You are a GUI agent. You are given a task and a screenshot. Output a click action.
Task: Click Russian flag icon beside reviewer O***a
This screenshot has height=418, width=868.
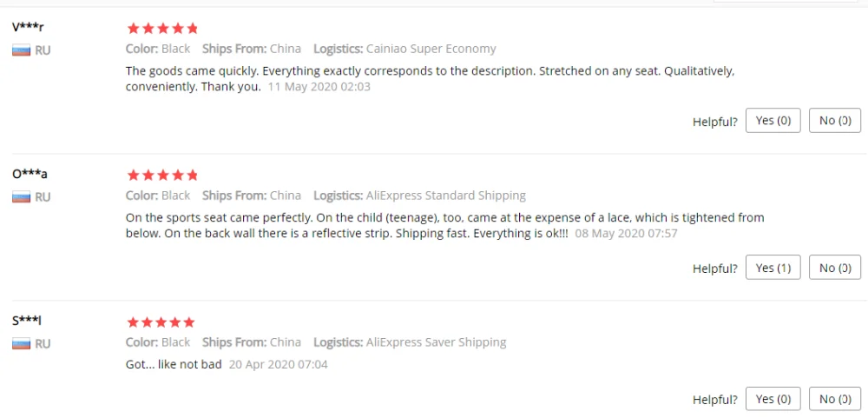[x=21, y=197]
